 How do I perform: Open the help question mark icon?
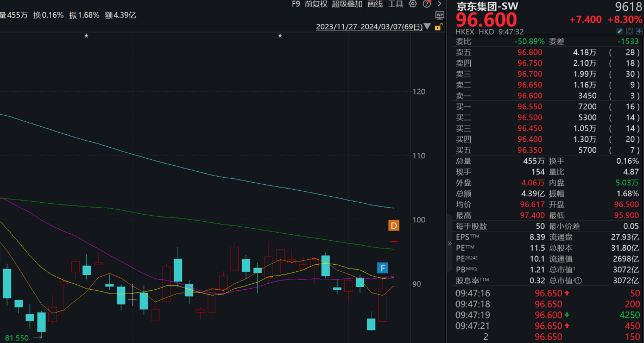pos(427,4)
